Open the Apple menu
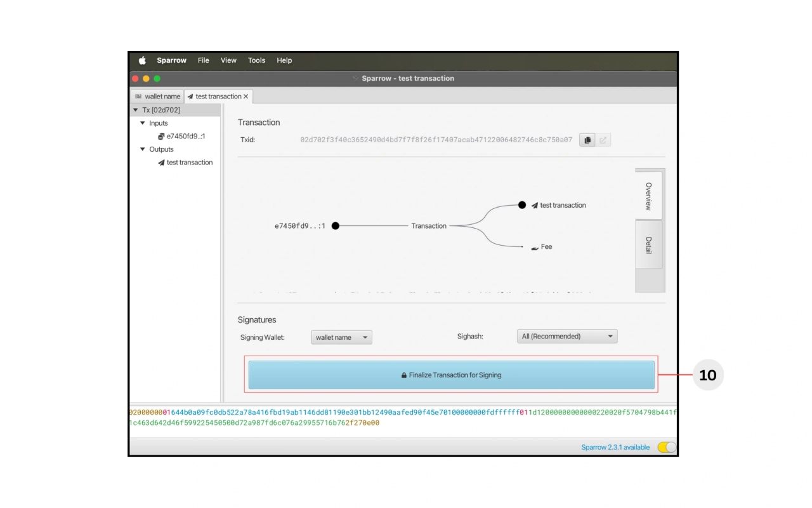This screenshot has height=508, width=812. (x=142, y=60)
